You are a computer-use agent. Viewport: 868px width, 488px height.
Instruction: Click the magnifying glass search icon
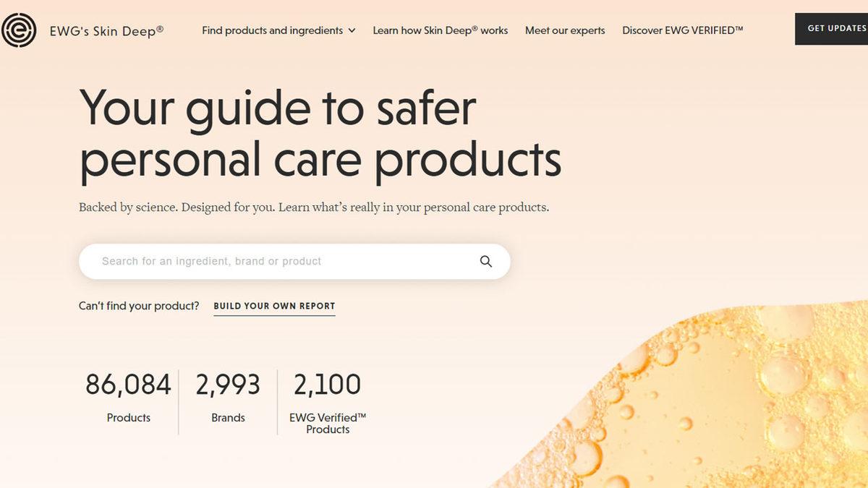pyautogui.click(x=486, y=262)
